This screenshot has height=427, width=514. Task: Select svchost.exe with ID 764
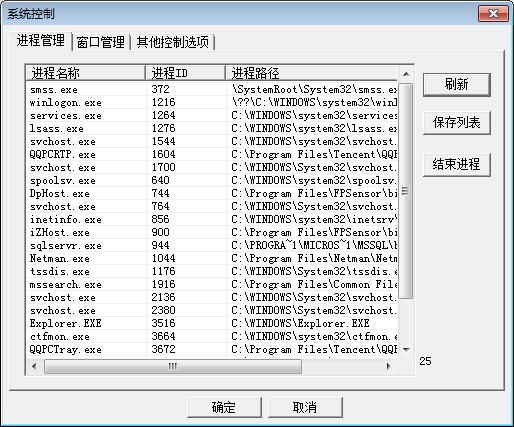212,206
